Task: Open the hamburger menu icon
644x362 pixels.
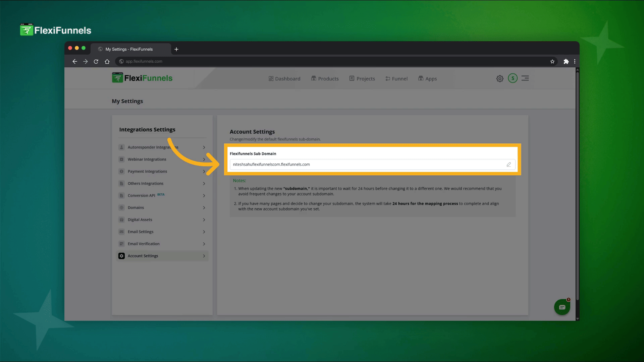Action: click(525, 78)
